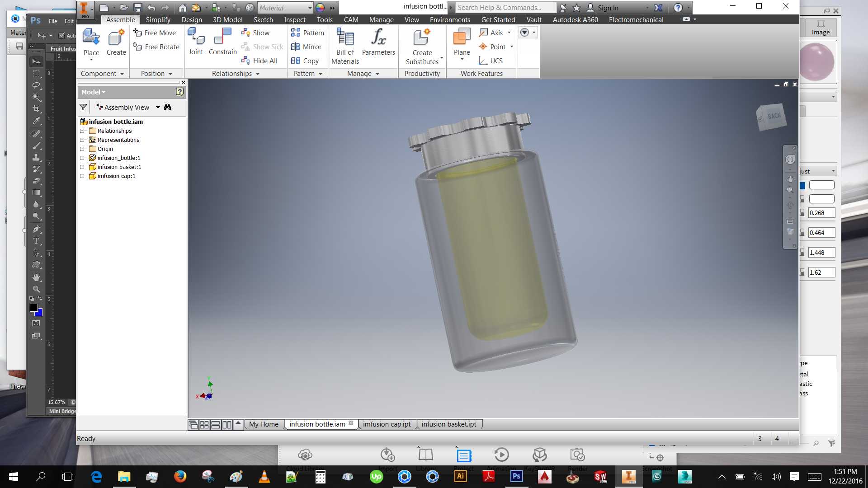Expand infusion_bottle:1 tree node
This screenshot has height=488, width=868.
82,158
